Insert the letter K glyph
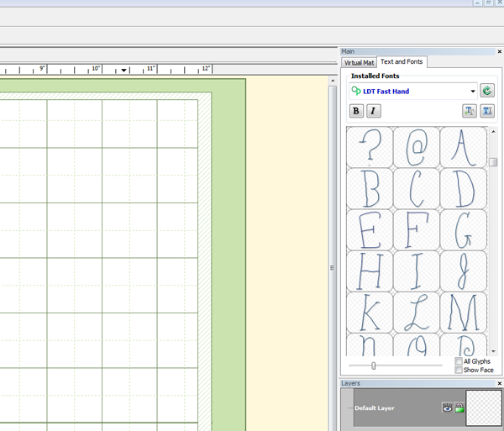 click(x=368, y=311)
